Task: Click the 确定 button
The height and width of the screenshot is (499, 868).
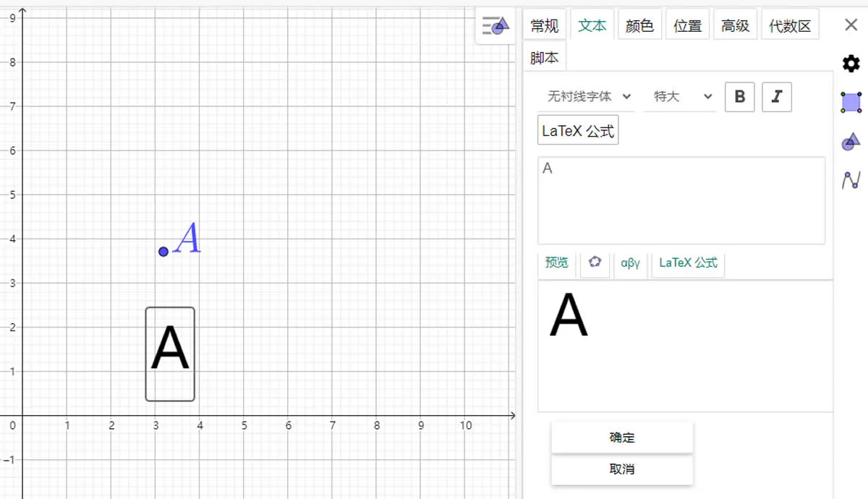Action: [622, 438]
